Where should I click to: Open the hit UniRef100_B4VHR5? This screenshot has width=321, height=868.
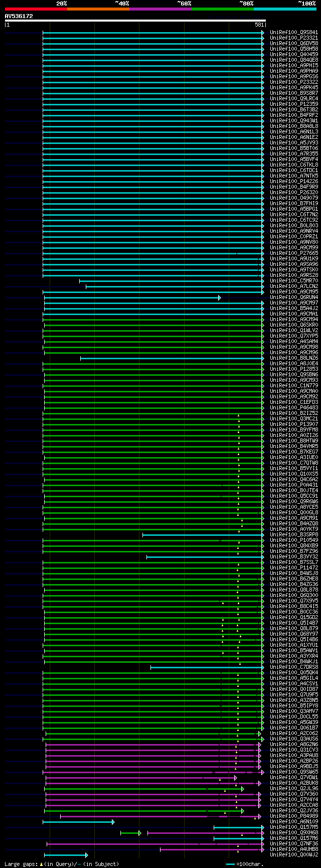click(294, 446)
